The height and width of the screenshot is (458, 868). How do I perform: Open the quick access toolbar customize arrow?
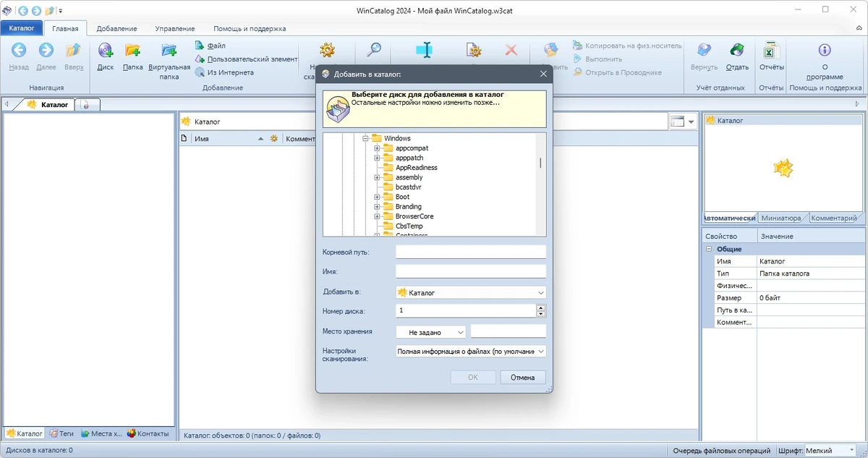tap(60, 11)
